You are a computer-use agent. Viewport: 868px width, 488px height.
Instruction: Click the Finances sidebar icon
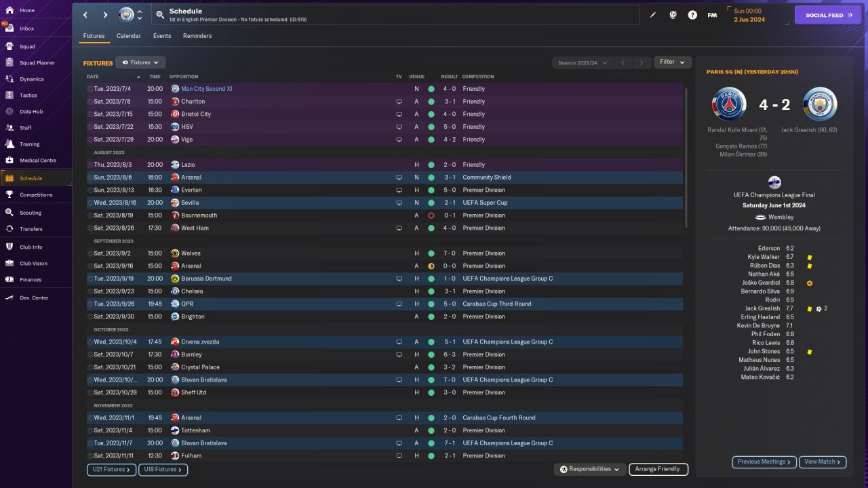coord(9,279)
